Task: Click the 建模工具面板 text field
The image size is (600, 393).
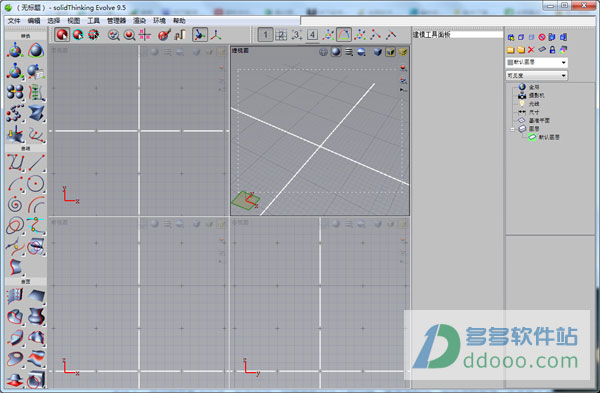Action: [457, 34]
